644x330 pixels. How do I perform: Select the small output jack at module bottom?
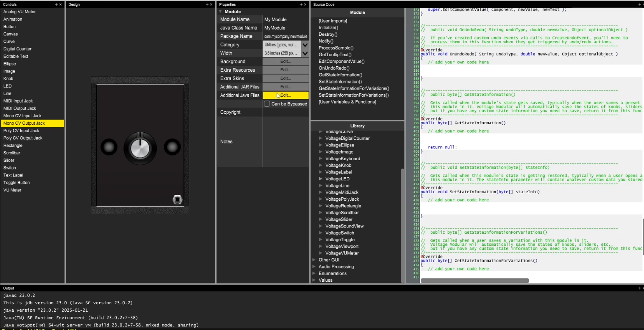coord(177,200)
